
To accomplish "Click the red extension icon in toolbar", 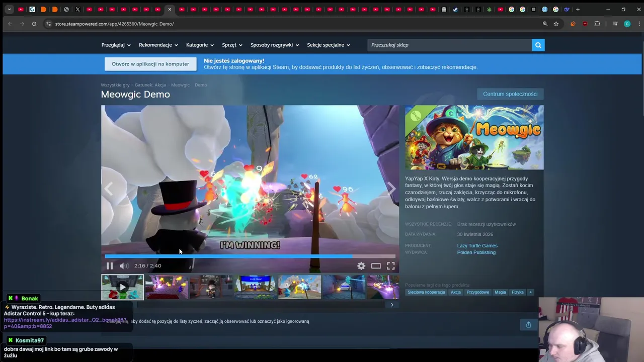I will [x=585, y=24].
